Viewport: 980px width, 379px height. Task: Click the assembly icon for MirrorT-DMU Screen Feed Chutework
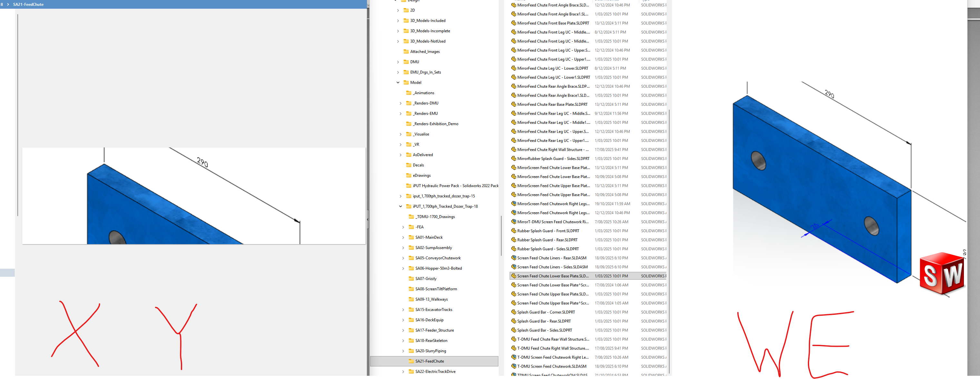coord(514,222)
